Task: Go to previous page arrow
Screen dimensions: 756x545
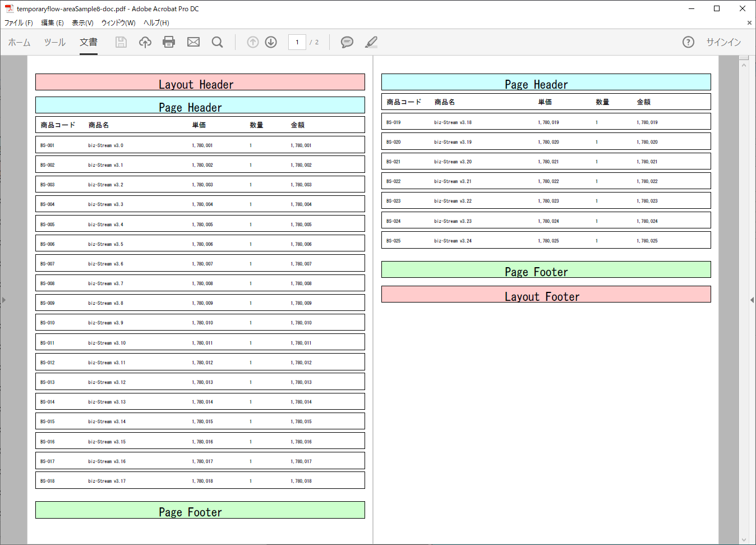Action: 253,42
